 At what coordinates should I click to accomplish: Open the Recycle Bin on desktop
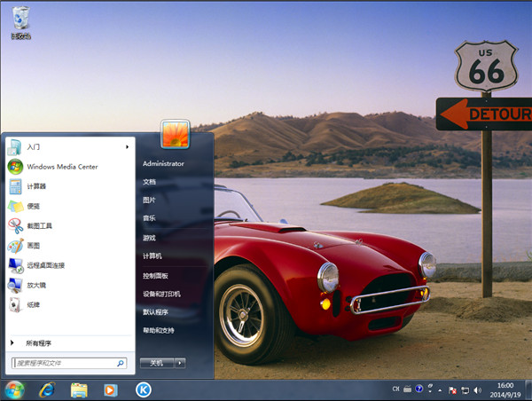point(20,21)
